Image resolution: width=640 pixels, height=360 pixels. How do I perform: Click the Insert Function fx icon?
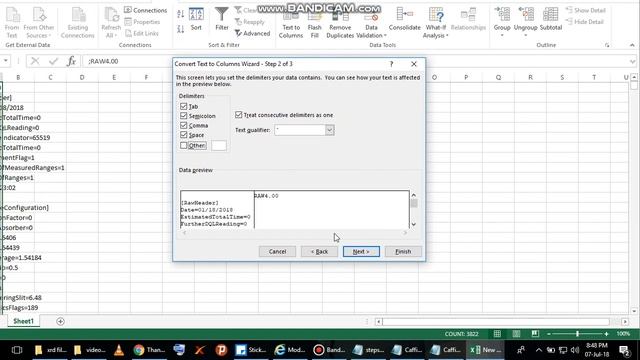71,61
